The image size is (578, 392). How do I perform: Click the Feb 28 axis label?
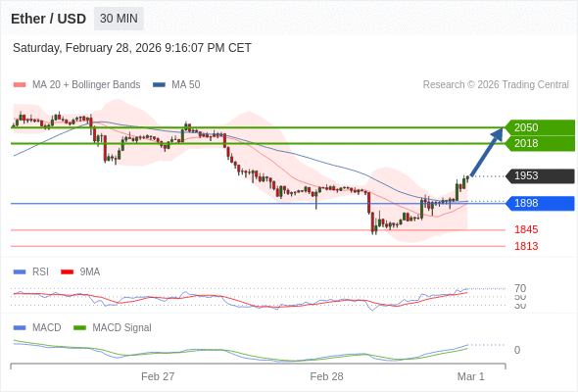[x=326, y=376]
